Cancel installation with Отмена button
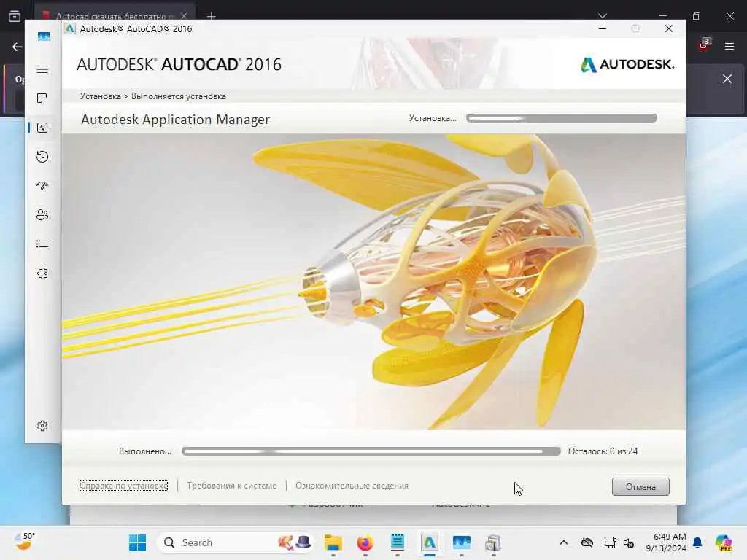 [640, 486]
